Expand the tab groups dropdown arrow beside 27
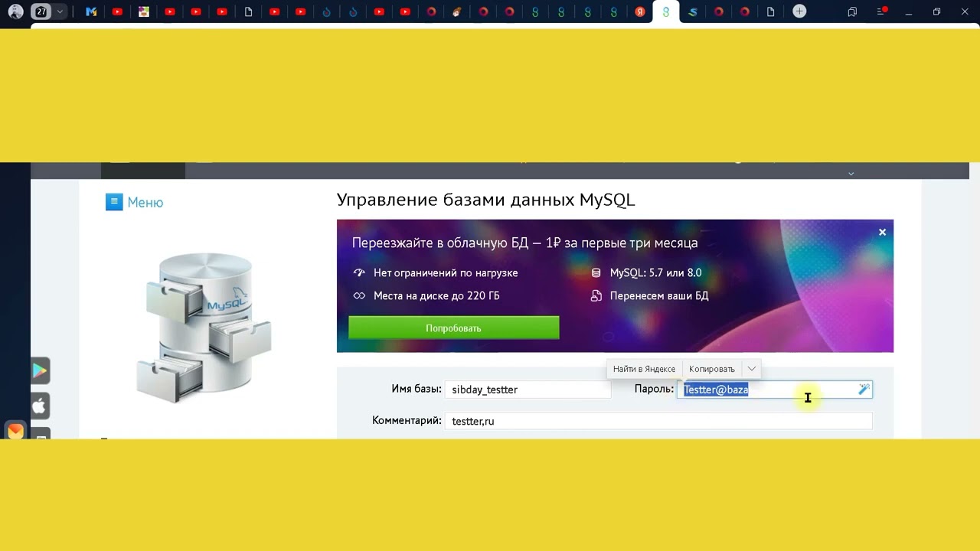This screenshot has height=551, width=980. [x=60, y=11]
